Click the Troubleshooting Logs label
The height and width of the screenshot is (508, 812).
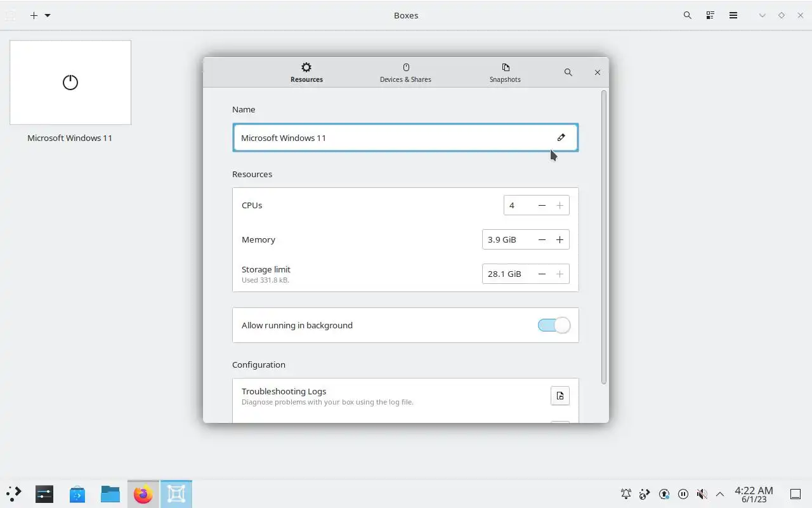click(284, 391)
